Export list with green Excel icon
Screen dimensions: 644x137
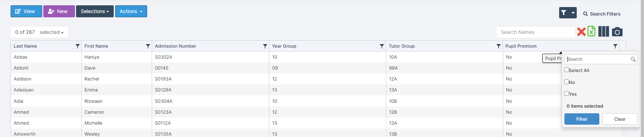click(x=592, y=31)
